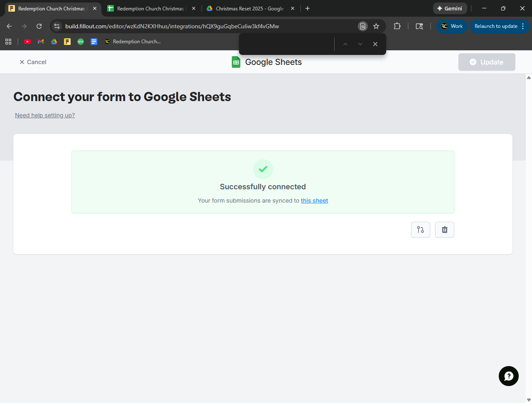The image size is (532, 406).
Task: Bookmark this page with the star icon
Action: [376, 26]
